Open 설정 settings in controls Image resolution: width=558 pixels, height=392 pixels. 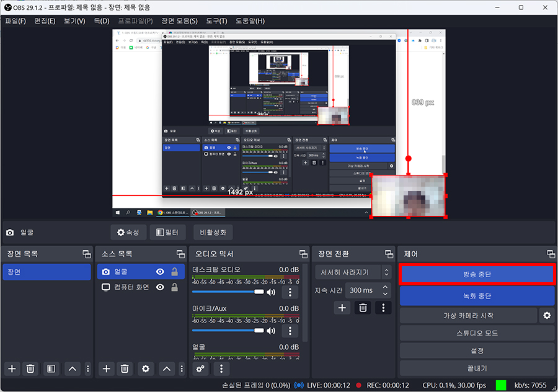[477, 350]
